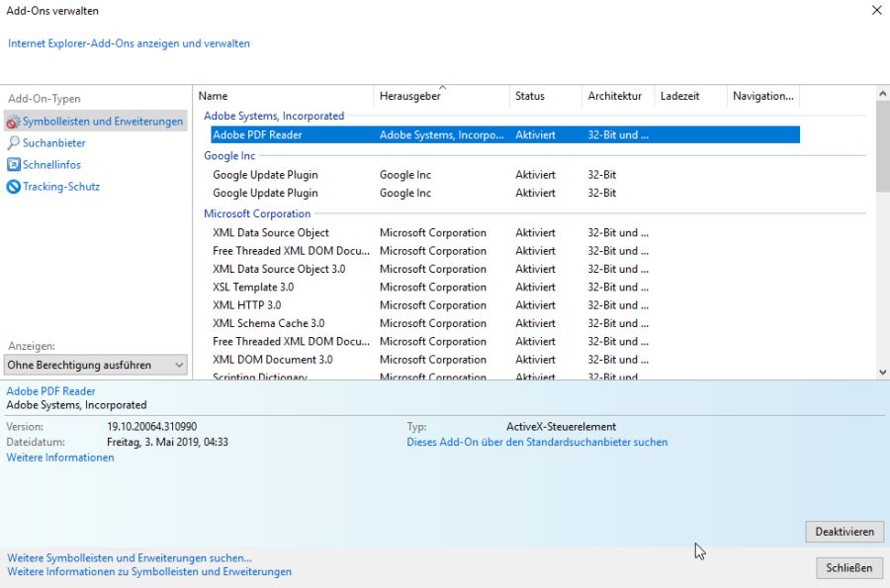This screenshot has width=890, height=588.
Task: Sort by the Ladezeit column header
Action: click(691, 96)
